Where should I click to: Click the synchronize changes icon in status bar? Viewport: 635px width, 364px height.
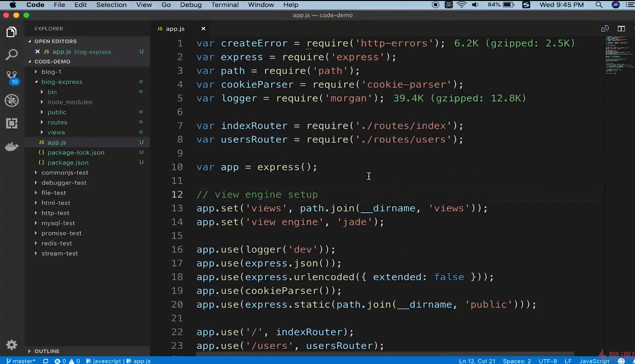45,361
